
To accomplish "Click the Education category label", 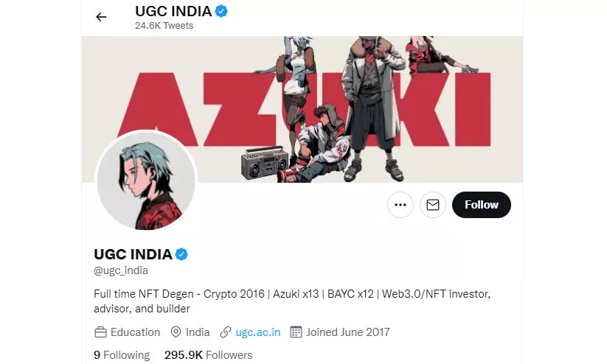I will tap(135, 332).
